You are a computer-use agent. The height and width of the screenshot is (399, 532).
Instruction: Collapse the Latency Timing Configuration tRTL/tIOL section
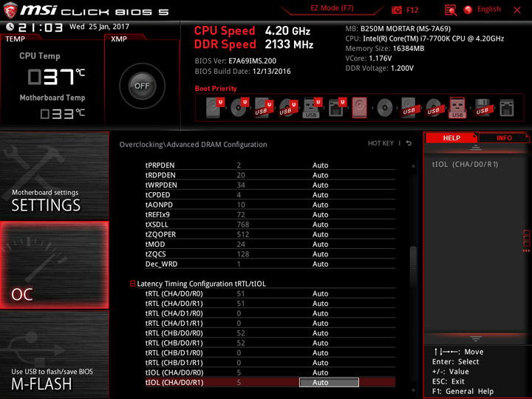tap(133, 283)
